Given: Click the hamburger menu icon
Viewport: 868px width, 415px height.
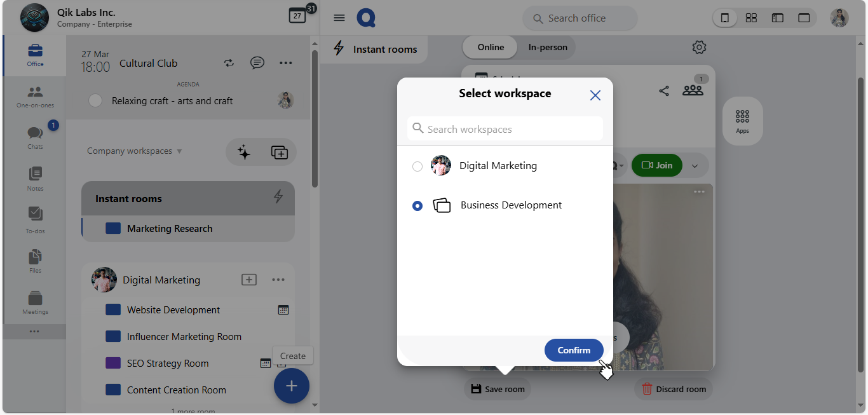Looking at the screenshot, I should (339, 18).
